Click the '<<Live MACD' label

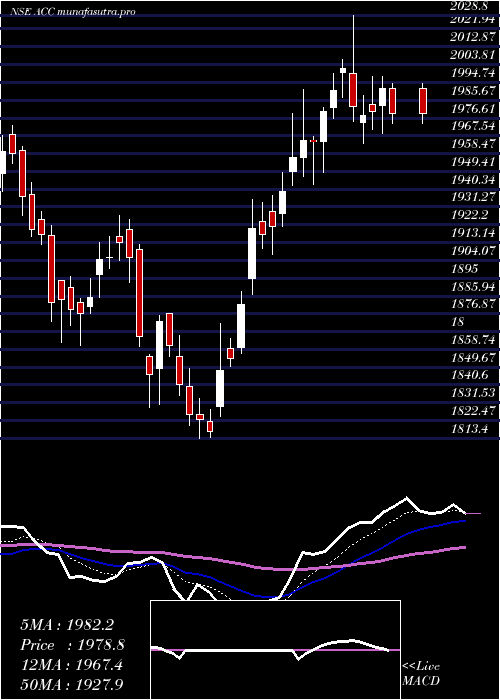coord(421,674)
